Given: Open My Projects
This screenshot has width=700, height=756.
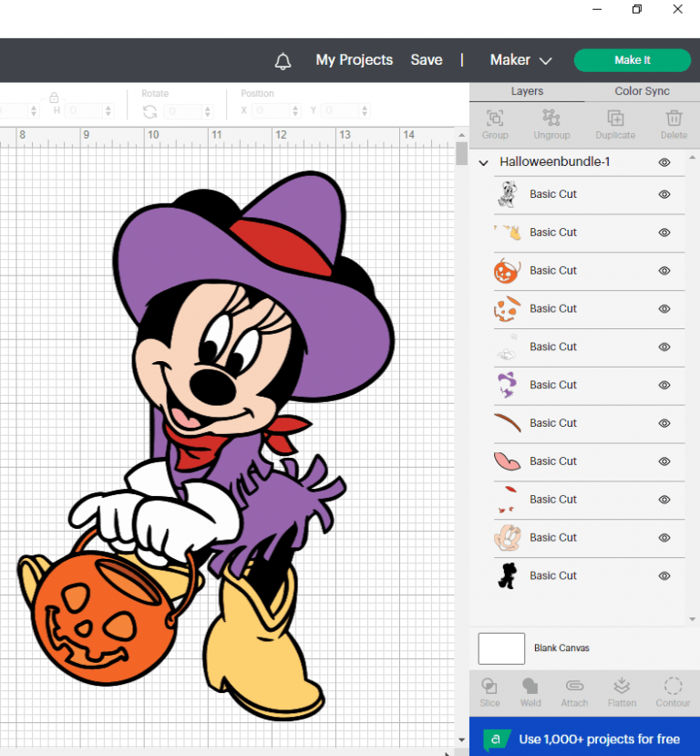Looking at the screenshot, I should point(354,60).
